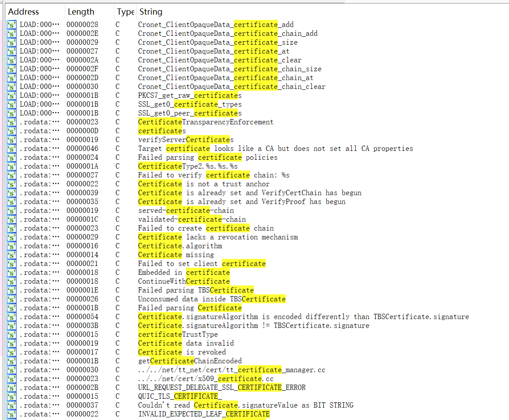Click string icon for getCertificateChainEncoded row
Viewport: 509px width, 420px height.
[x=12, y=361]
